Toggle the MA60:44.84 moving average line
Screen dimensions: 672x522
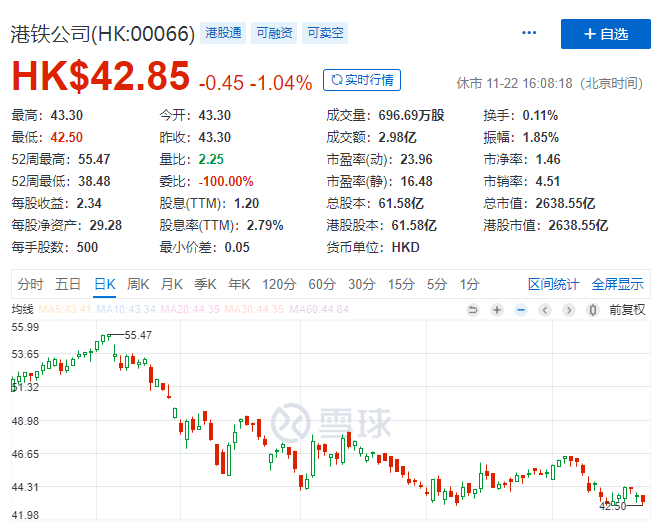pyautogui.click(x=319, y=309)
